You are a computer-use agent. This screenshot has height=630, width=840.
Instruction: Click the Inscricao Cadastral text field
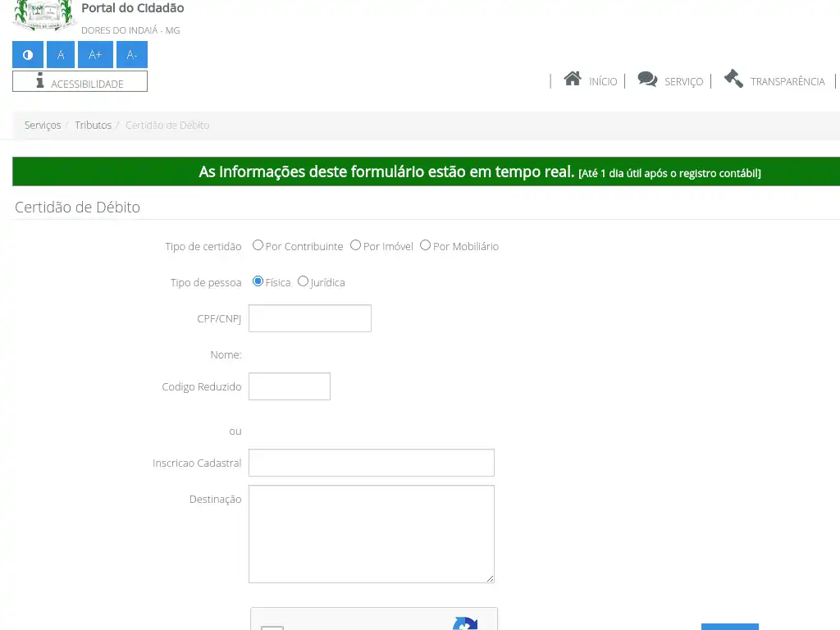tap(371, 463)
